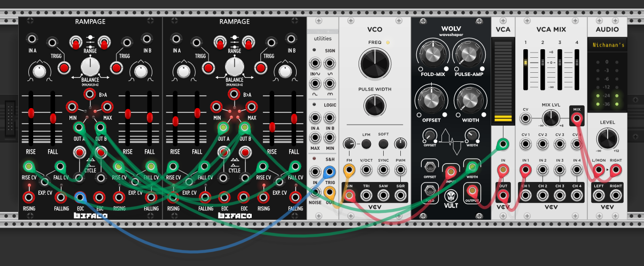Click the IN A jack on left Rampage
The width and height of the screenshot is (644, 266).
point(33,39)
